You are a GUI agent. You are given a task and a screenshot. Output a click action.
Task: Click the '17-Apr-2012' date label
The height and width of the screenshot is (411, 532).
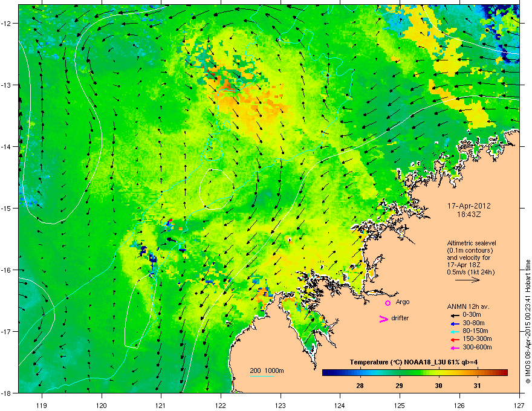click(469, 206)
